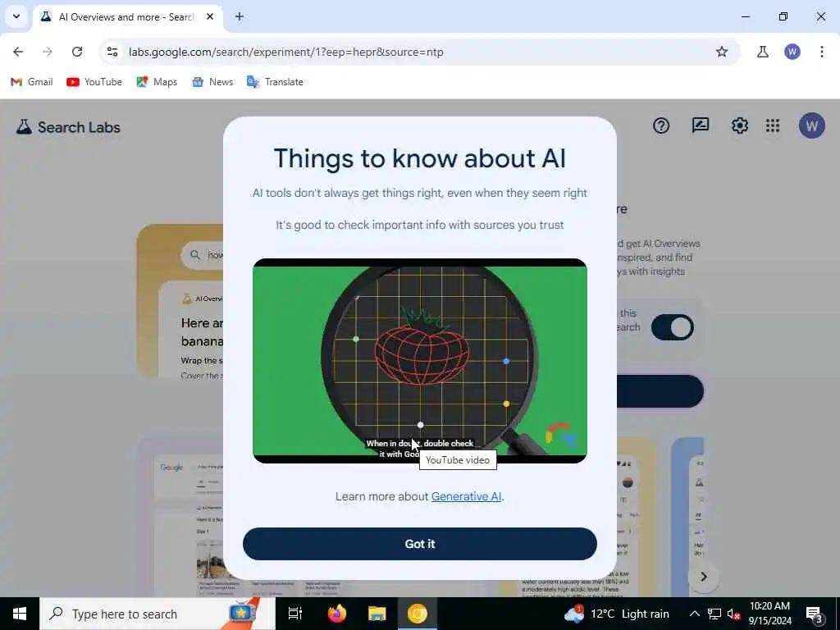
Task: Open a new browser tab
Action: tap(240, 16)
